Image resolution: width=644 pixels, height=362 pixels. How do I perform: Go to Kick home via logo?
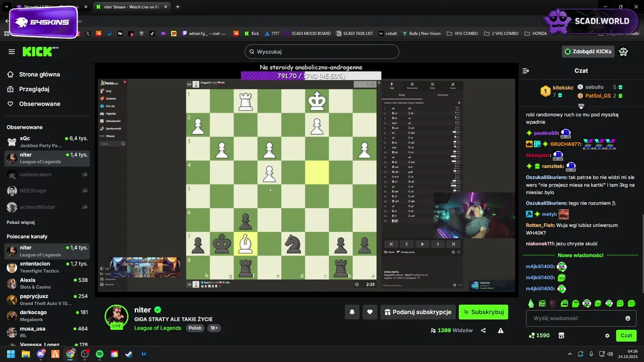point(40,51)
